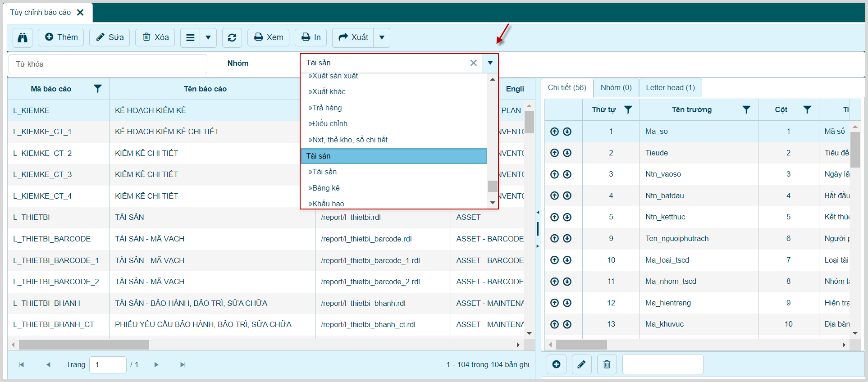
Task: Move Ma_nhom_tscd row down
Action: coord(567,282)
